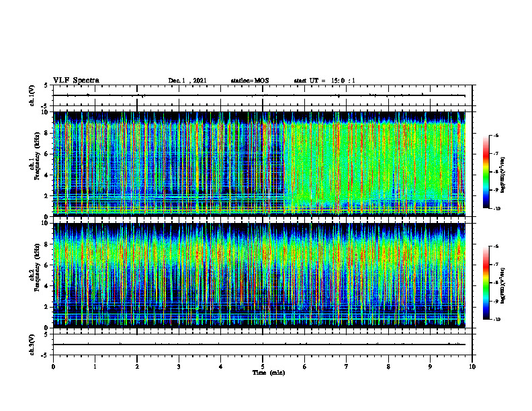Image resolution: width=532 pixels, height=411 pixels.
Task: Click the "6" tick on ch.2 frequency axis
Action: point(47,265)
